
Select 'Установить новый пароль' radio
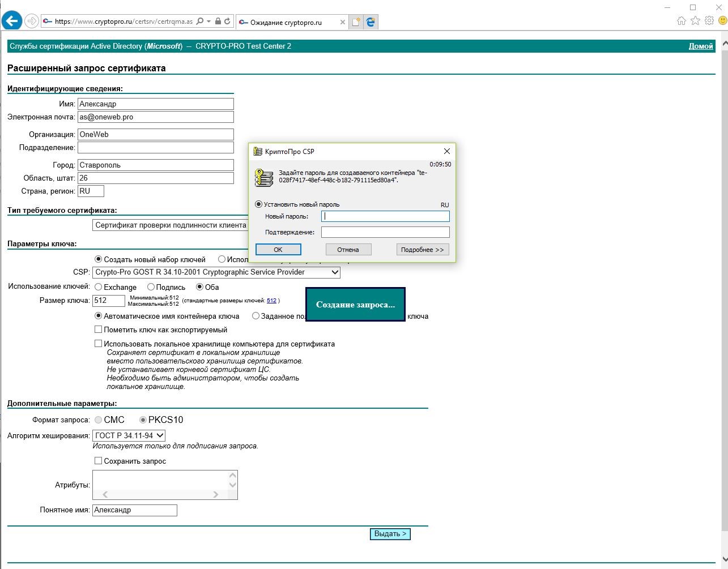click(x=259, y=204)
